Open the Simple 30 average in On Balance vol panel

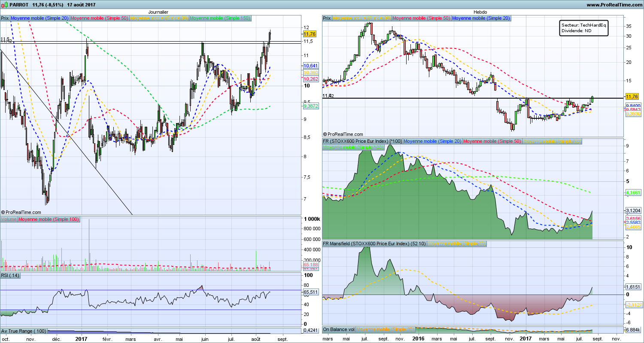[386, 330]
